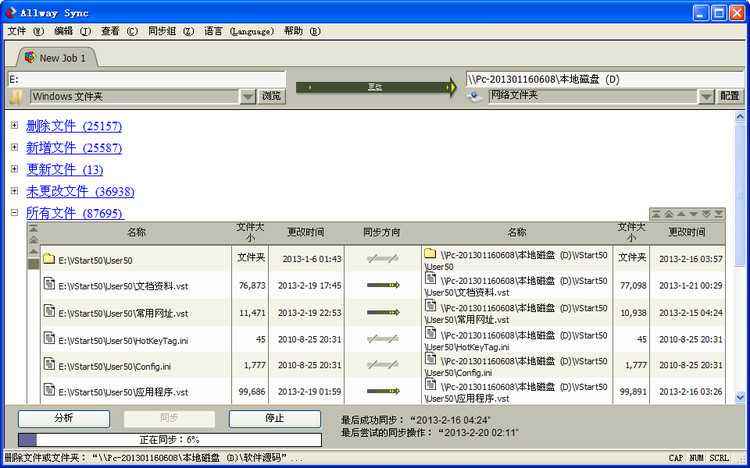Click the 分析 button

pyautogui.click(x=64, y=419)
